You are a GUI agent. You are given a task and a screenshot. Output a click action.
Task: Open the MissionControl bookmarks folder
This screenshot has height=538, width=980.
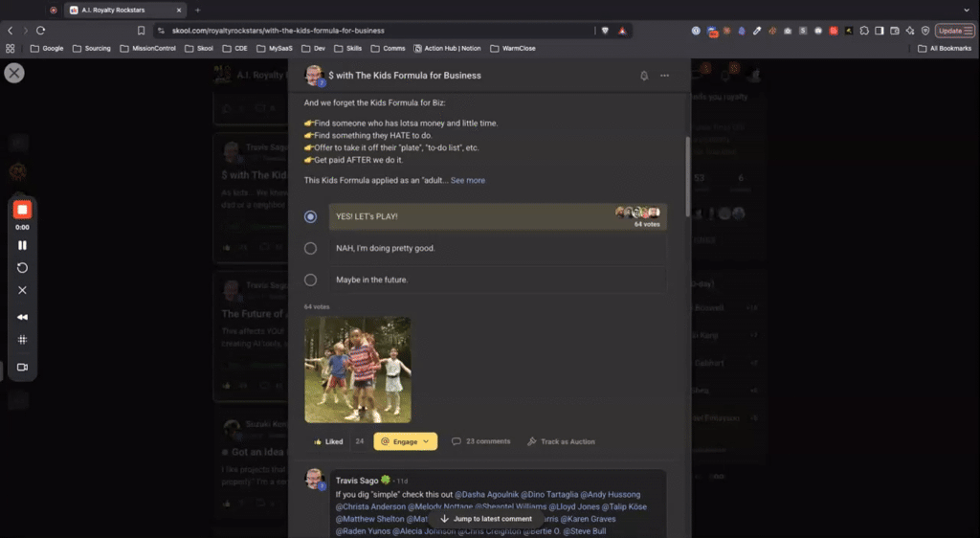[147, 49]
